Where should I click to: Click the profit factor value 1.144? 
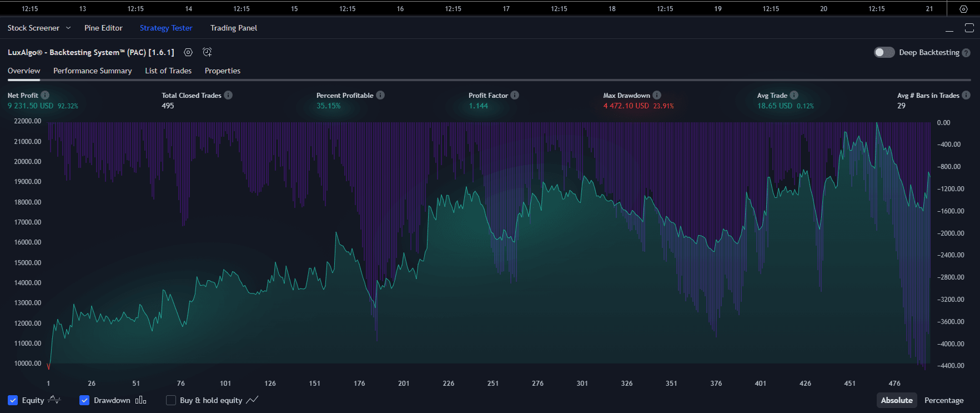pos(478,106)
